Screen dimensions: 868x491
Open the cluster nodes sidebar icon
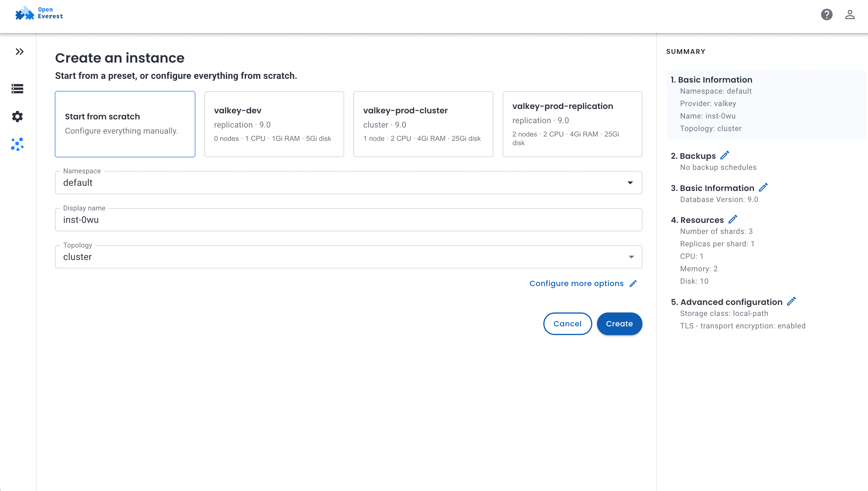click(x=17, y=144)
